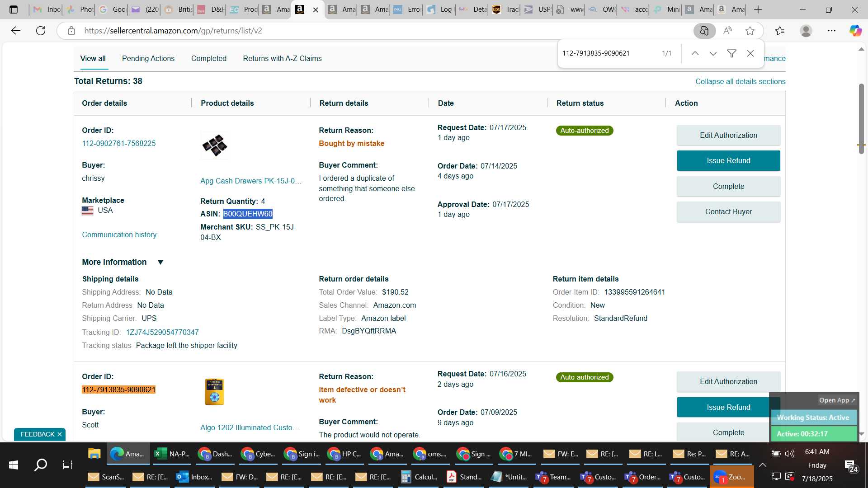
Task: Activate the Read aloud icon
Action: pyautogui.click(x=727, y=31)
